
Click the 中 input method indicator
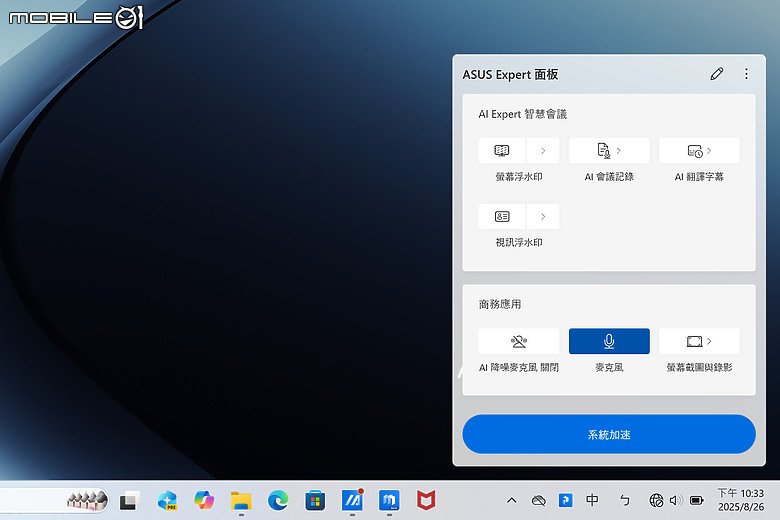[592, 500]
